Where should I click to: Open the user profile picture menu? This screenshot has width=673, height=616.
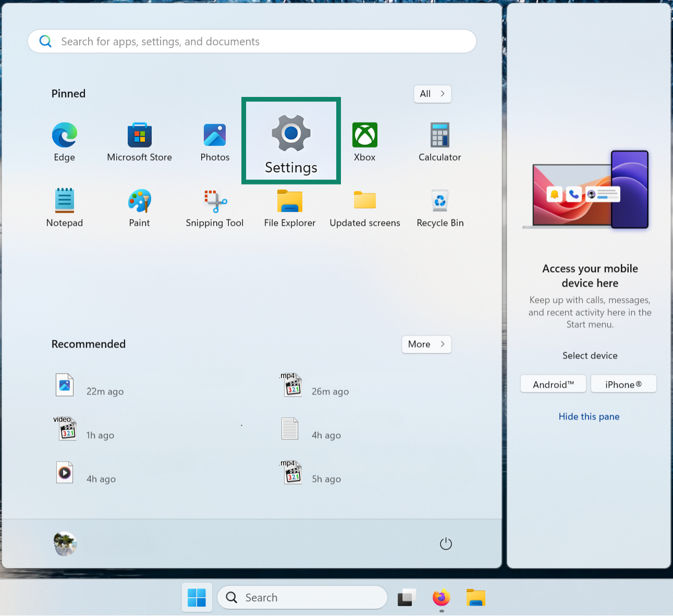coord(65,544)
